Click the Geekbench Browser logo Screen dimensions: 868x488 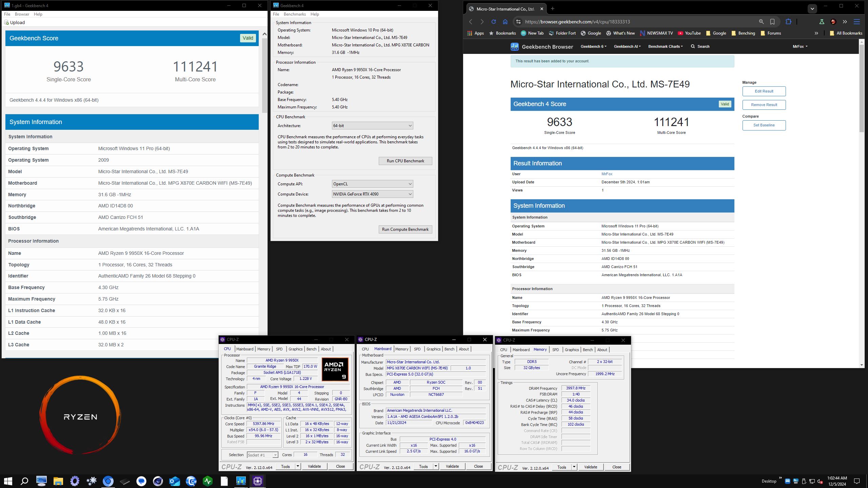[542, 47]
